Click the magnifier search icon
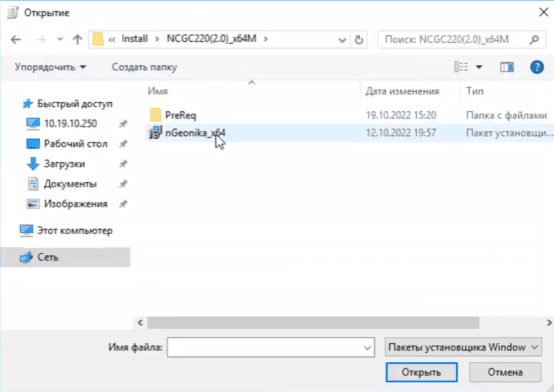The height and width of the screenshot is (392, 554). 535,40
